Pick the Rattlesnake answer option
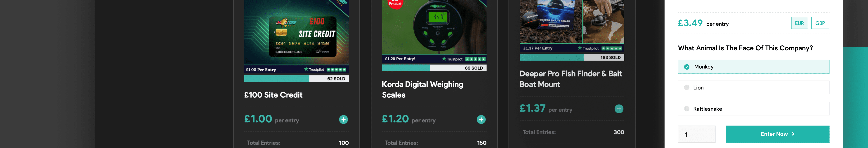Viewport: 868px width, 148px height. pyautogui.click(x=753, y=109)
